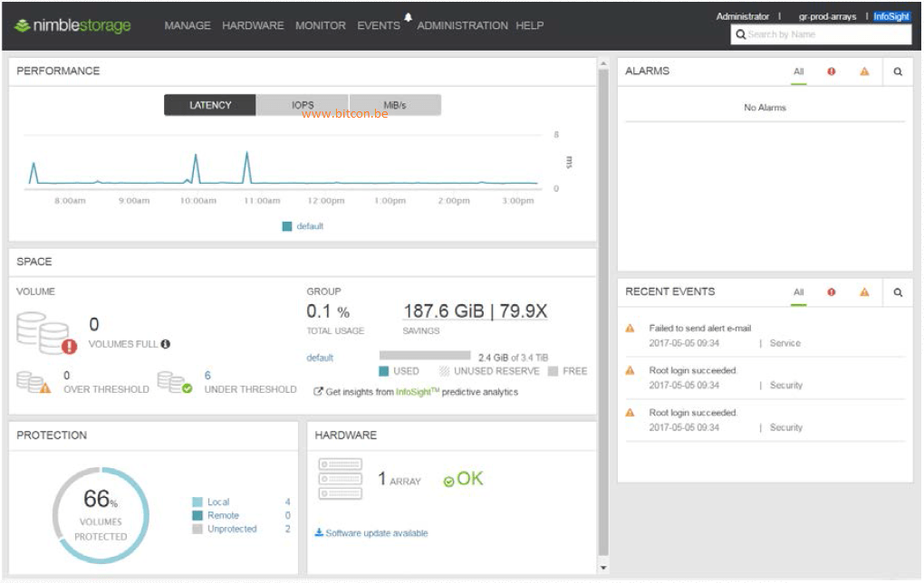This screenshot has width=924, height=583.
Task: Click the Unused Reserve hatched swatch
Action: [x=444, y=371]
